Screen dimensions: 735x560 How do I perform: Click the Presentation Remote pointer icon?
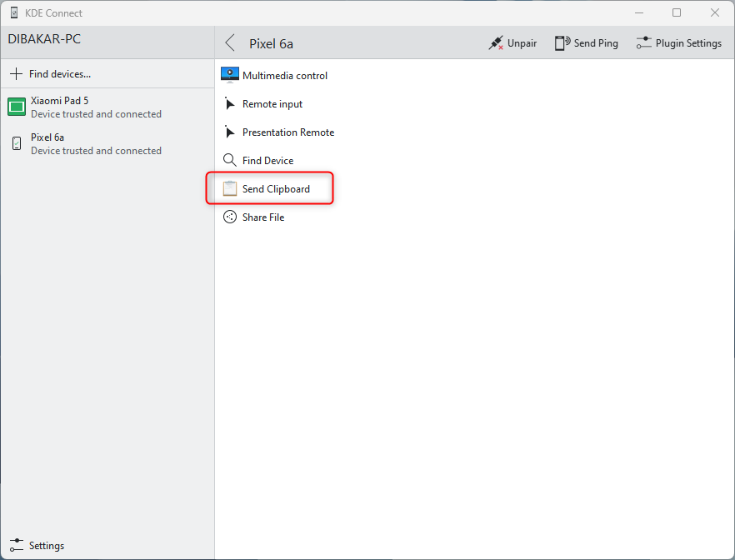pos(229,132)
